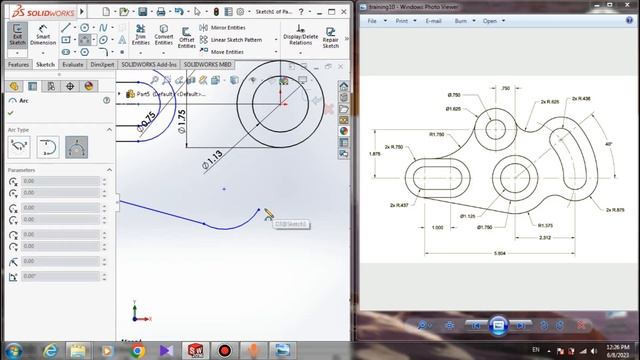Open DimXpertManager tab
This screenshot has width=640, height=360.
tap(70, 86)
